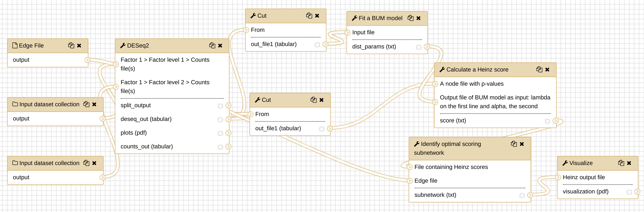Image resolution: width=644 pixels, height=212 pixels.
Task: Remove the Edge File node
Action: coord(79,46)
